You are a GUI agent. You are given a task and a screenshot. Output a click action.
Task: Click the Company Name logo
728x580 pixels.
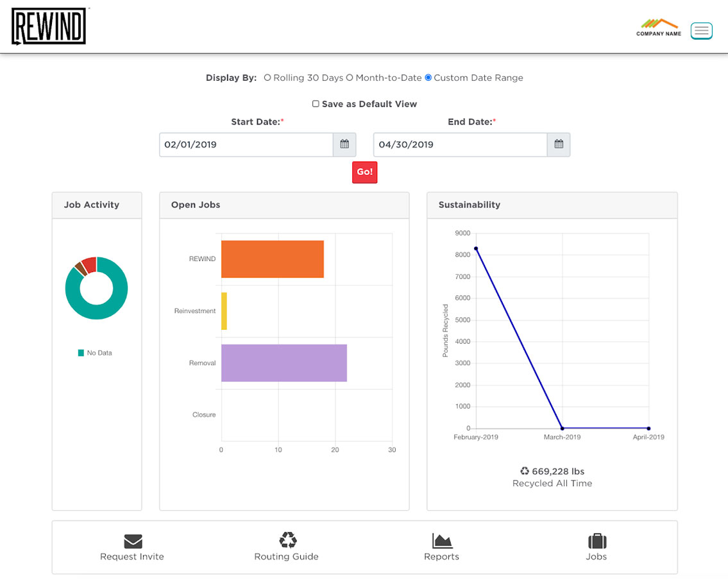[x=659, y=27]
